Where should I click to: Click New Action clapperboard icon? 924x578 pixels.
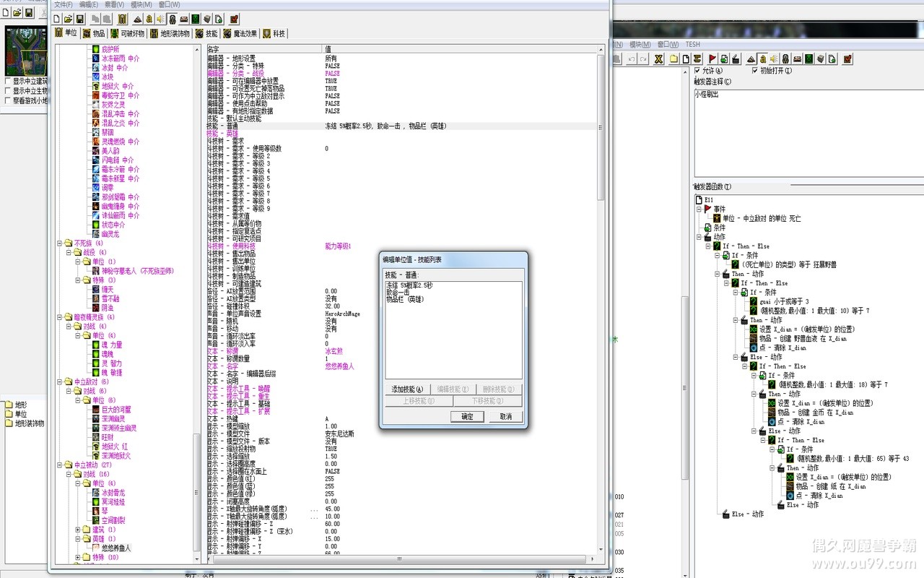(x=736, y=59)
